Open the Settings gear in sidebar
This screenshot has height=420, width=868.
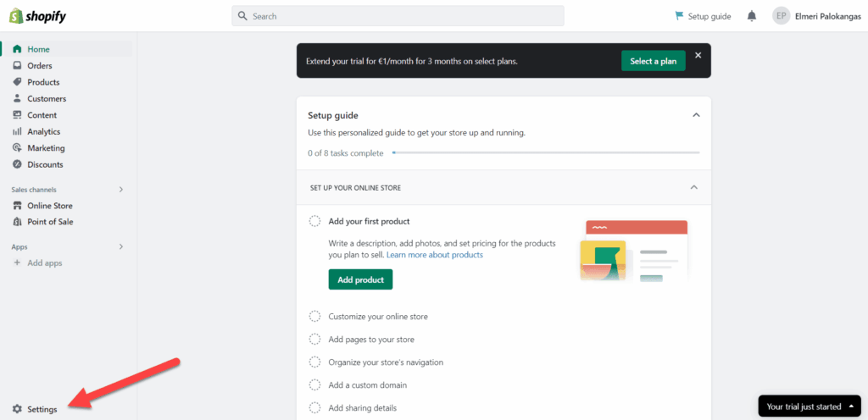click(17, 410)
